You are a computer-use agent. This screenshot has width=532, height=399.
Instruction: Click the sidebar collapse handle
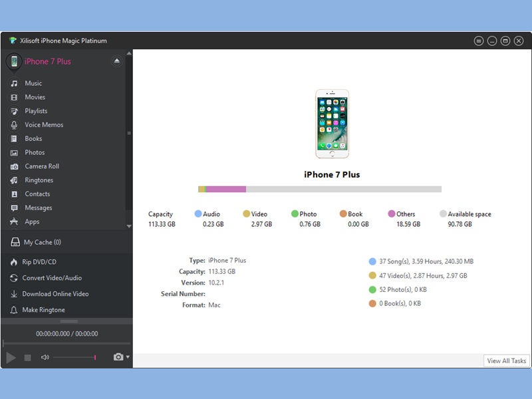(x=129, y=133)
